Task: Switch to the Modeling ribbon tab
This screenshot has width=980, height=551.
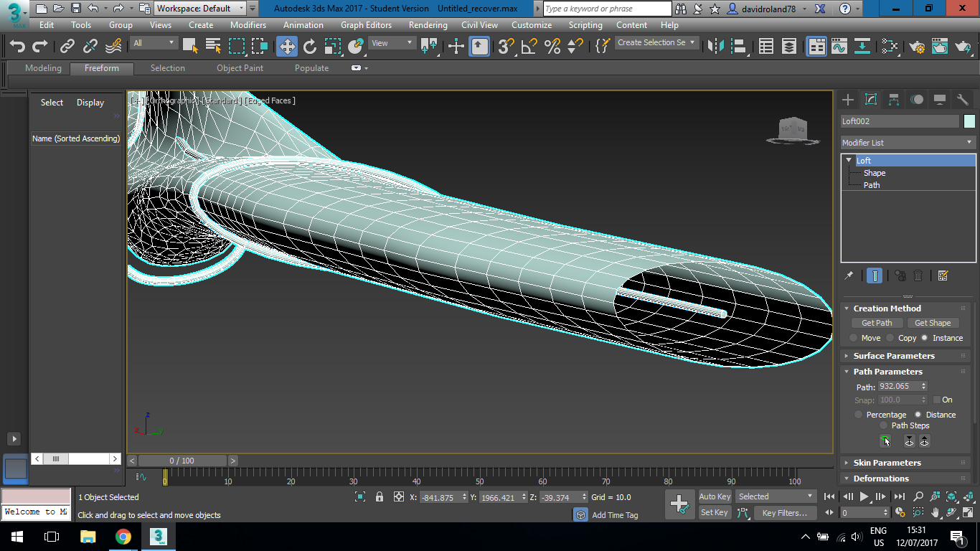Action: tap(44, 68)
